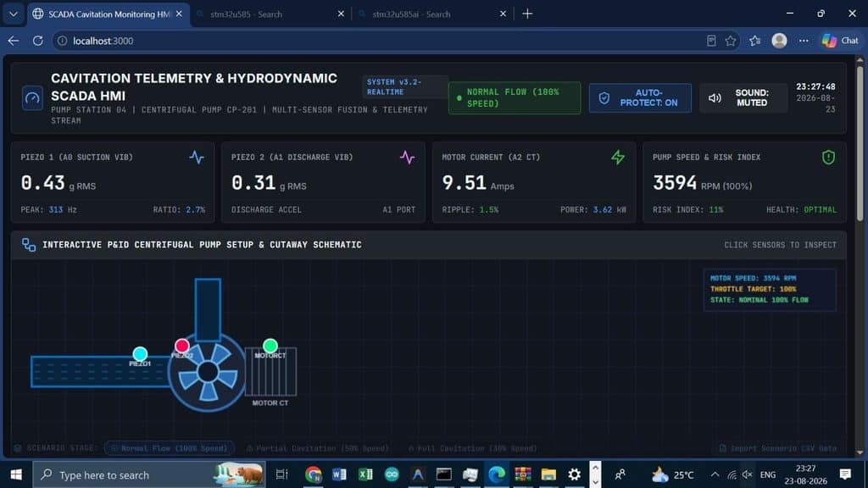Inspect the green MOTORCT sensor marker
The width and height of the screenshot is (868, 488).
tap(270, 346)
